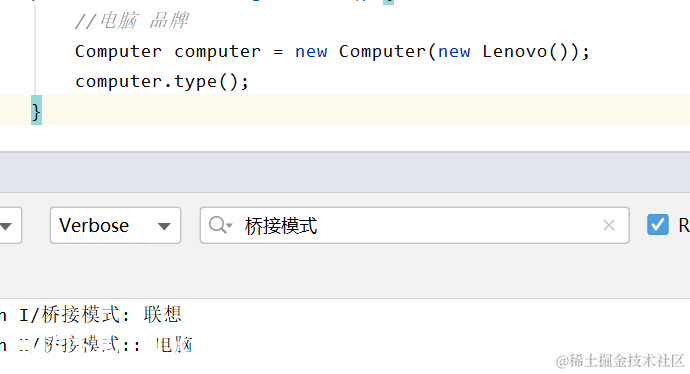Click the Lenovo class name in code
690x374 pixels.
coord(514,51)
